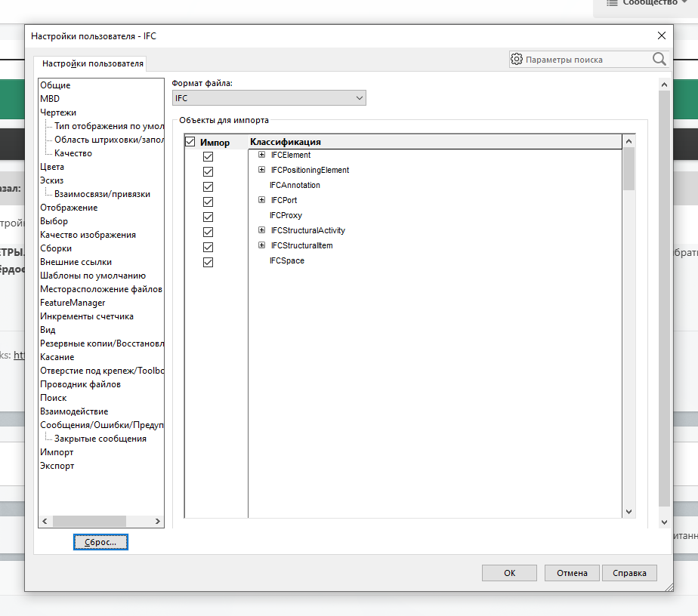Uncheck the IFCSpace import checkbox
This screenshot has height=616, width=698.
coord(208,262)
